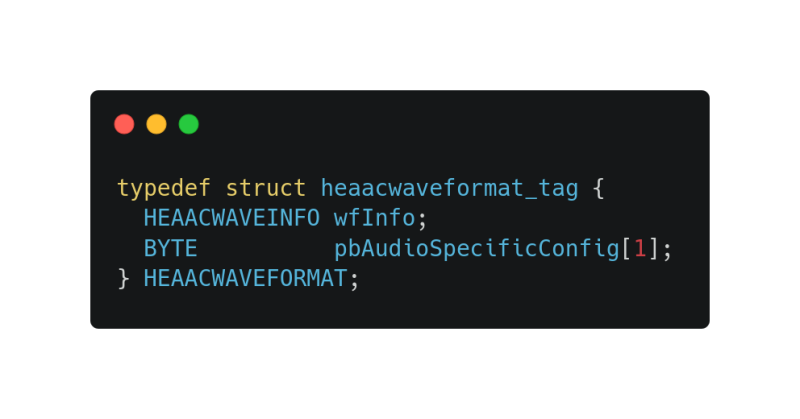Screen dimensions: 800x419
Task: Click the semicolon after pbAudioSpecificConfig array
Action: pyautogui.click(x=667, y=251)
